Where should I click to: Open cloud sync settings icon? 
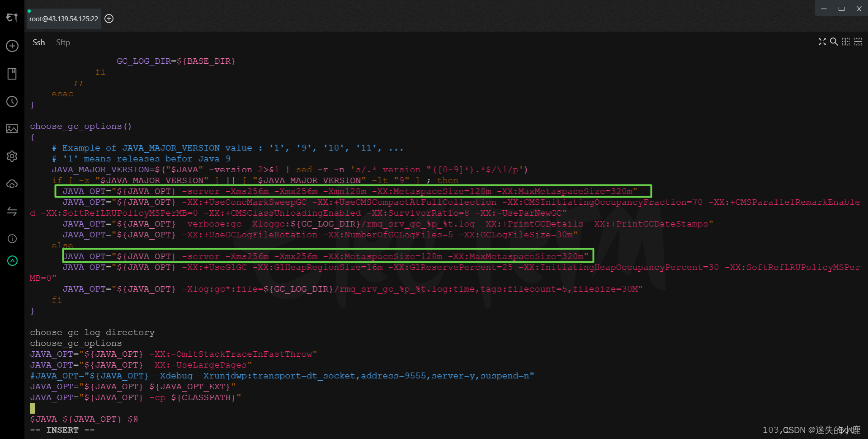[x=12, y=184]
